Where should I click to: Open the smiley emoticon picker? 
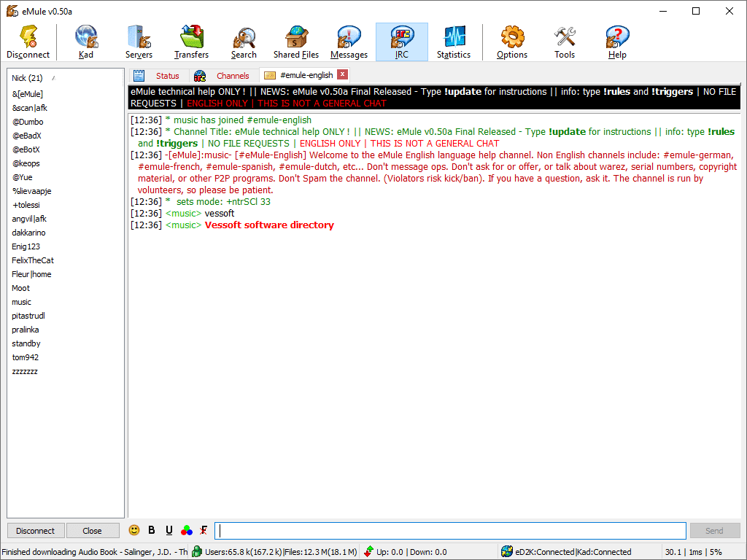tap(134, 530)
